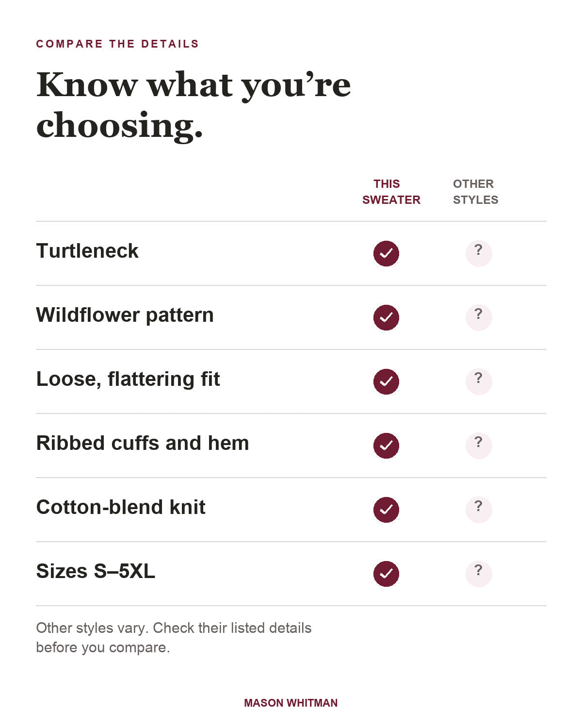
Task: Click the question mark beside Wildflower pattern
Action: click(x=479, y=317)
